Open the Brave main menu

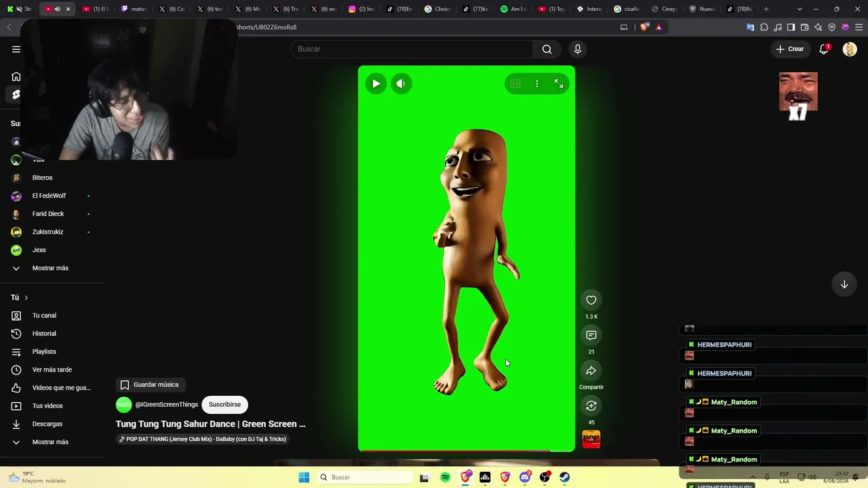point(859,27)
